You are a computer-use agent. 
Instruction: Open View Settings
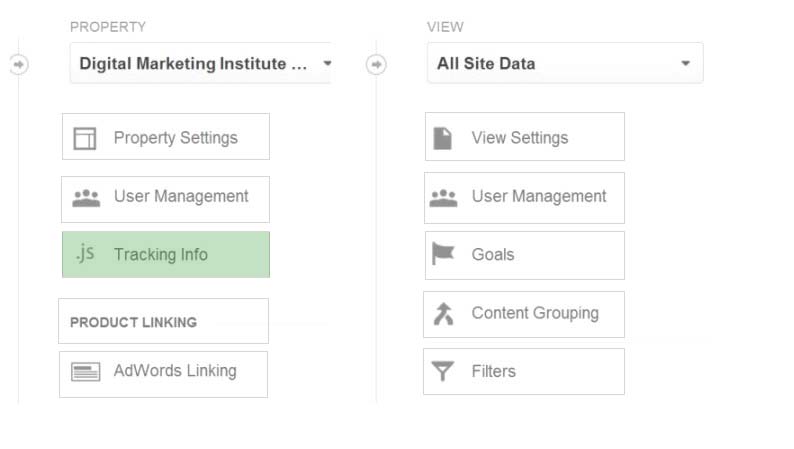525,137
